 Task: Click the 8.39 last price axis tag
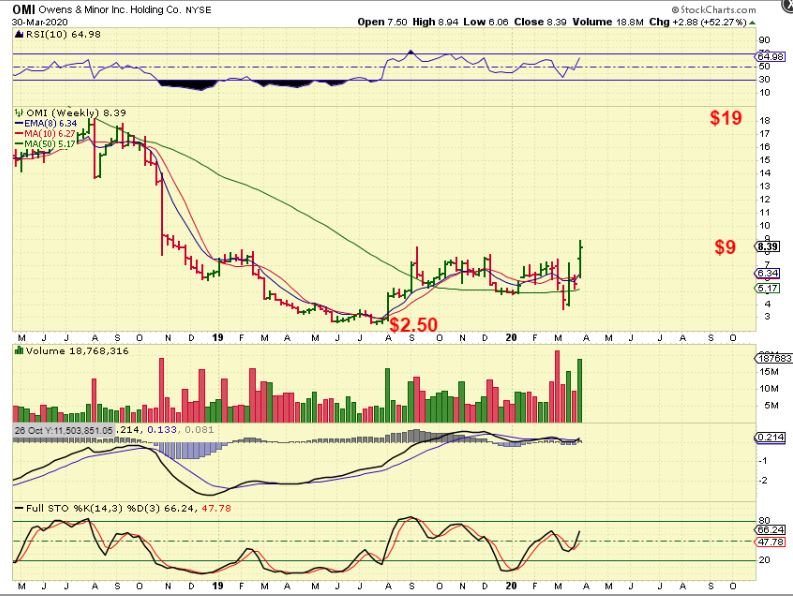768,246
